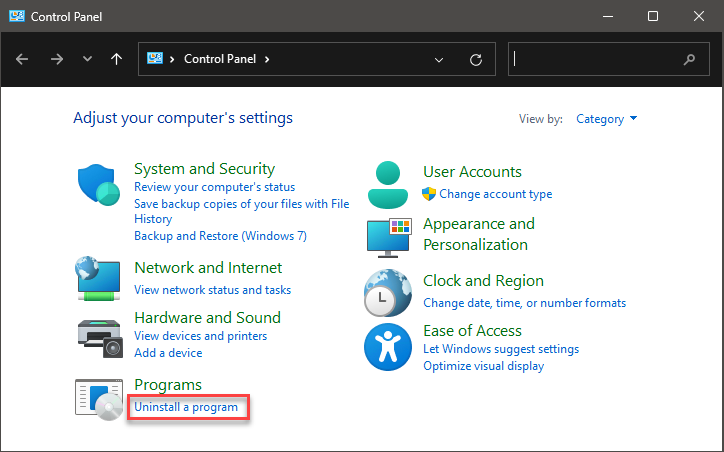Open View devices and printers
Image resolution: width=724 pixels, height=452 pixels.
pyautogui.click(x=200, y=336)
